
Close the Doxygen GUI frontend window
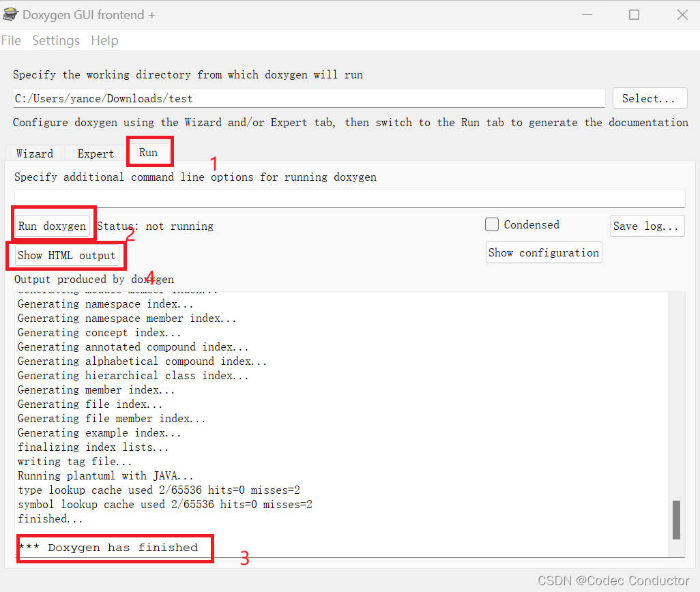(x=682, y=15)
